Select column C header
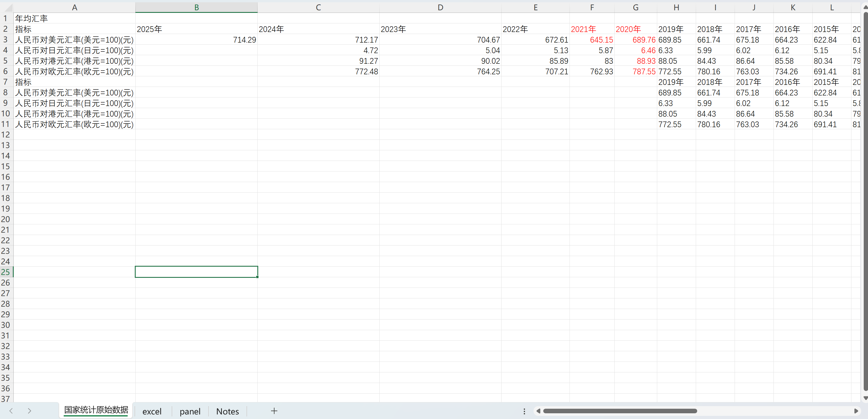Viewport: 868px width, 419px height. [318, 7]
